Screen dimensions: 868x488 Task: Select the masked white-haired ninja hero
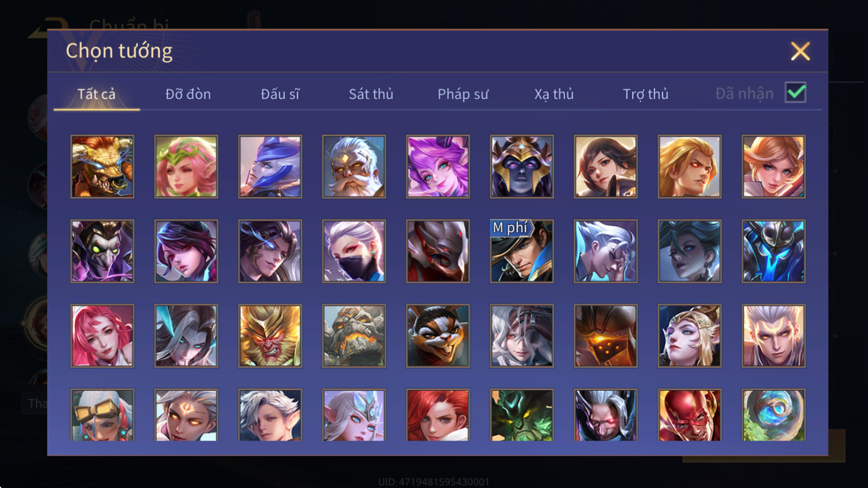[354, 251]
